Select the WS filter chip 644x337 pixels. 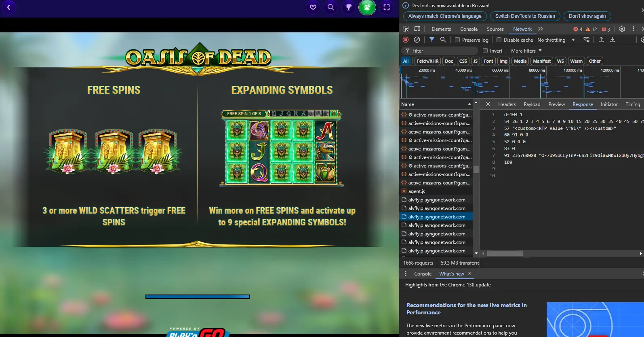click(x=560, y=61)
